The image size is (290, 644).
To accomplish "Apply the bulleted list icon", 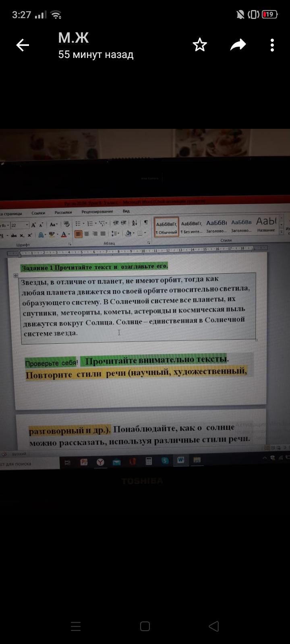I will click(78, 223).
